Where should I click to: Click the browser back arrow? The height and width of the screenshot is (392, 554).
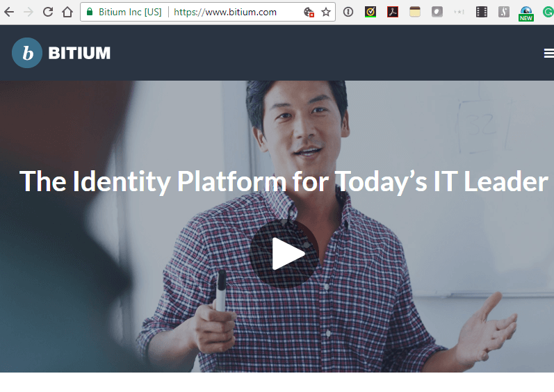pos(9,12)
